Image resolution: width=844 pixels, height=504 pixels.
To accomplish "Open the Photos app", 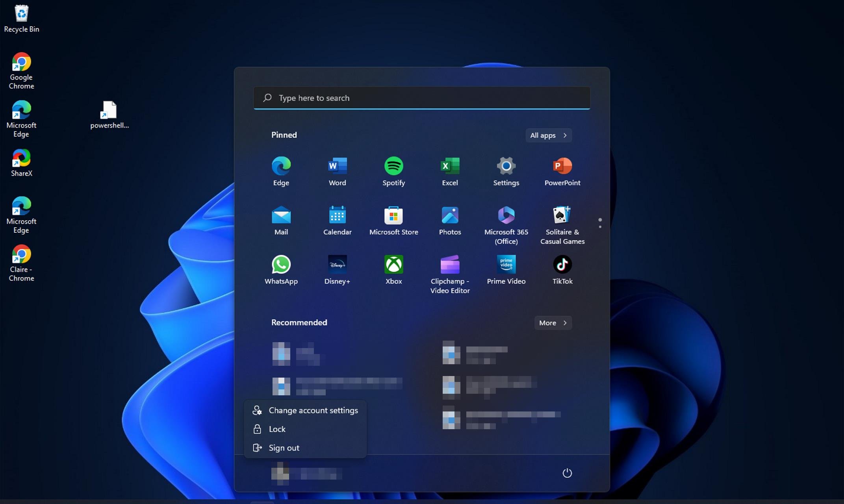I will 450,220.
